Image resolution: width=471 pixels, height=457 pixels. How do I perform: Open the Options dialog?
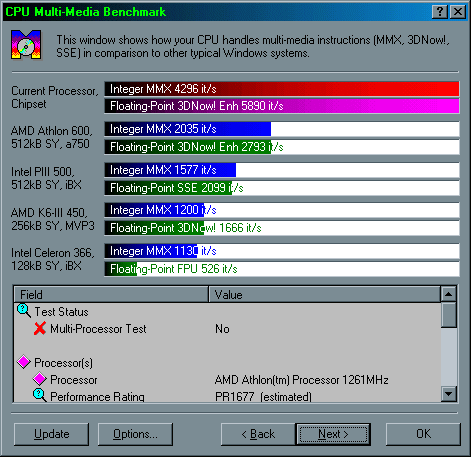pos(135,434)
